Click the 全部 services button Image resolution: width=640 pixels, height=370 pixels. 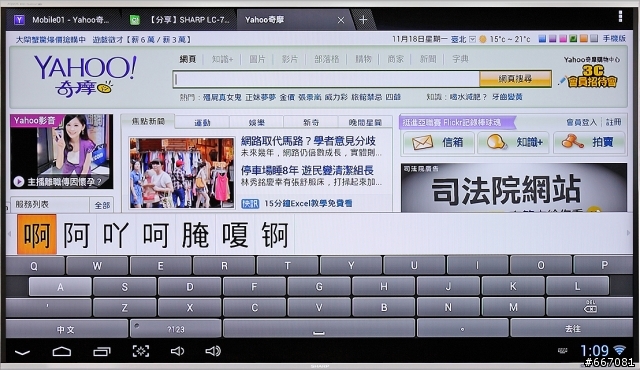[102, 205]
